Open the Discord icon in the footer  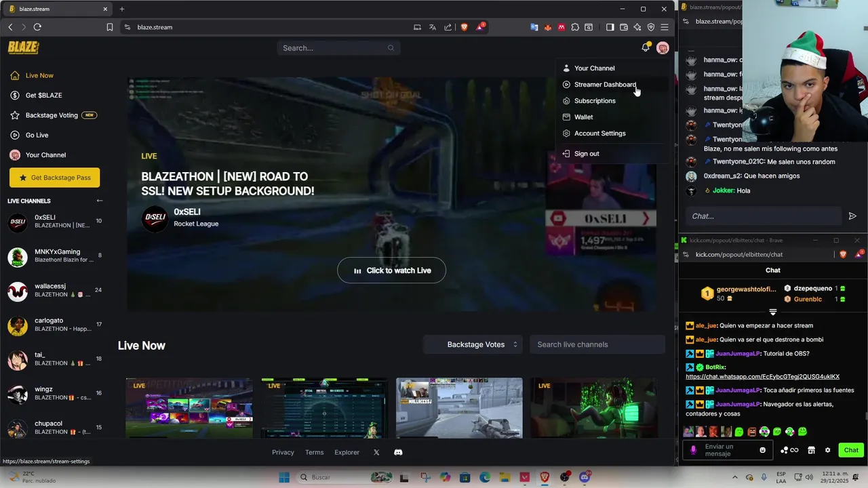tap(398, 452)
